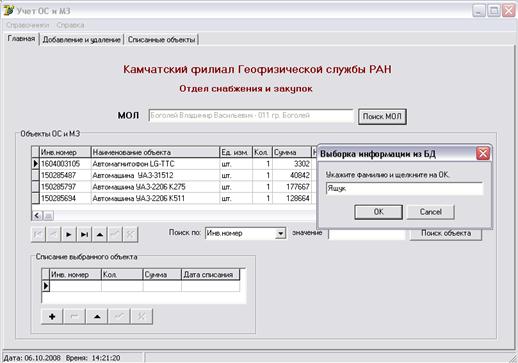Click cancel edit button in objects navigator
This screenshot has height=363, width=518.
click(x=130, y=234)
